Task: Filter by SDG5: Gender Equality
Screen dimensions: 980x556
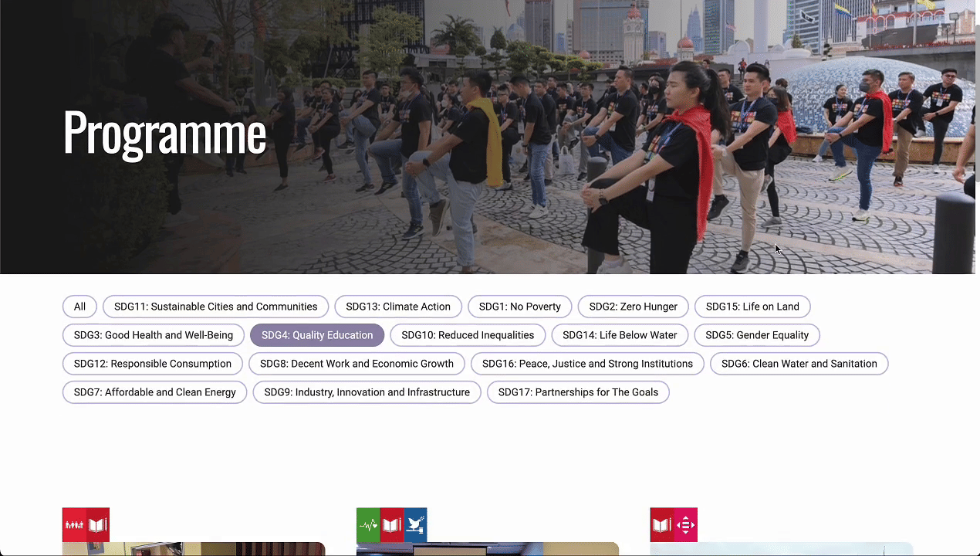Action: pyautogui.click(x=757, y=335)
